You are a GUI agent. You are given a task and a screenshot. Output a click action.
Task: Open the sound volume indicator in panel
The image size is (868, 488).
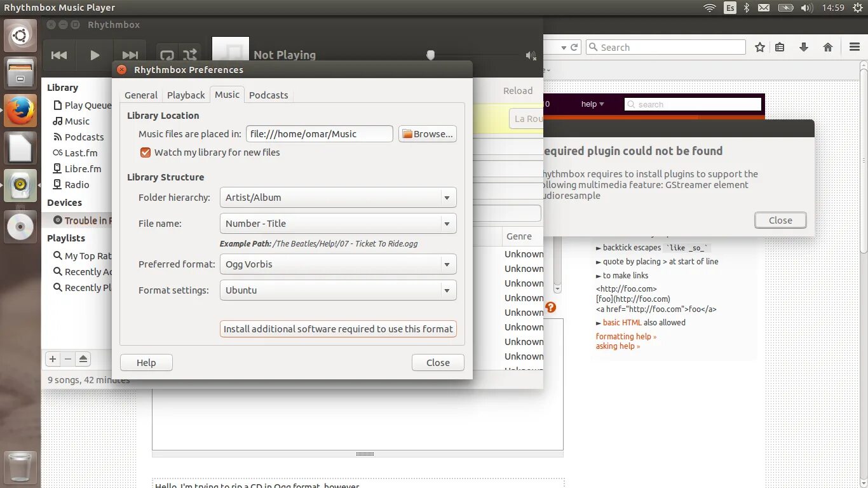click(806, 8)
